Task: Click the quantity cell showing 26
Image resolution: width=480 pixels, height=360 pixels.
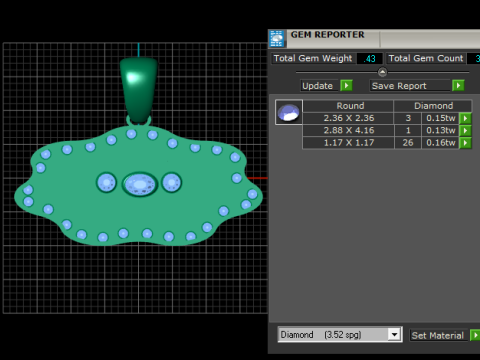Action: 408,143
